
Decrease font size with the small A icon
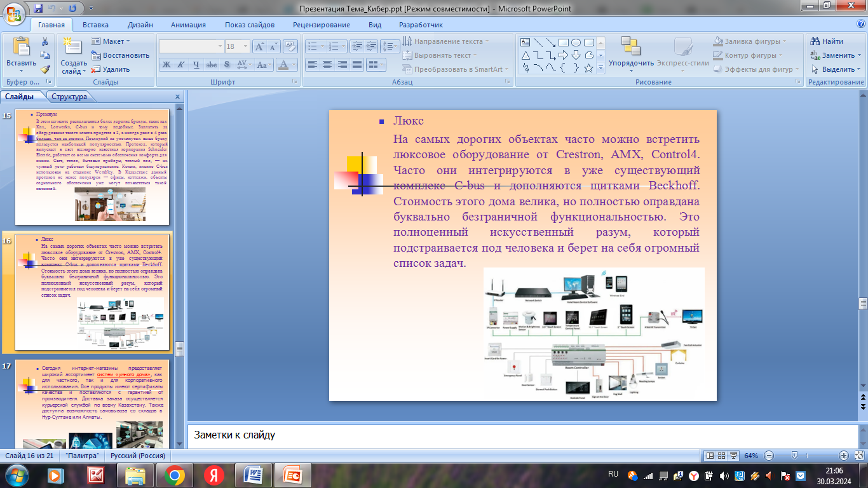tap(273, 46)
